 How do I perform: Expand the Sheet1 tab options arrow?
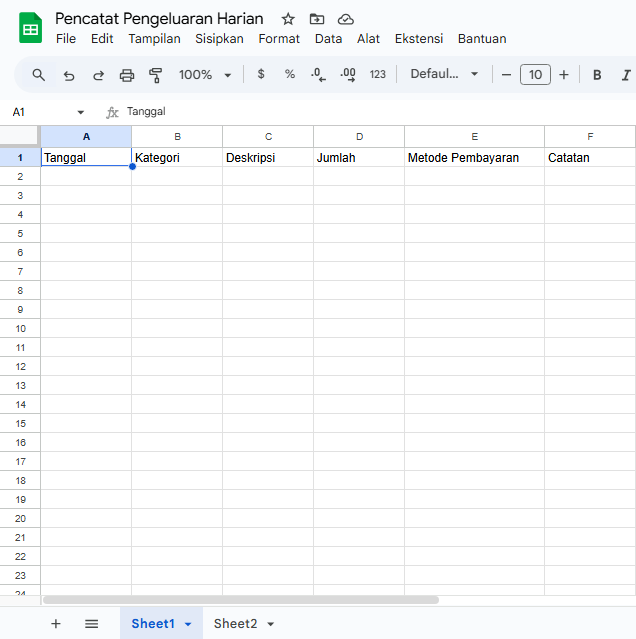[x=188, y=624]
